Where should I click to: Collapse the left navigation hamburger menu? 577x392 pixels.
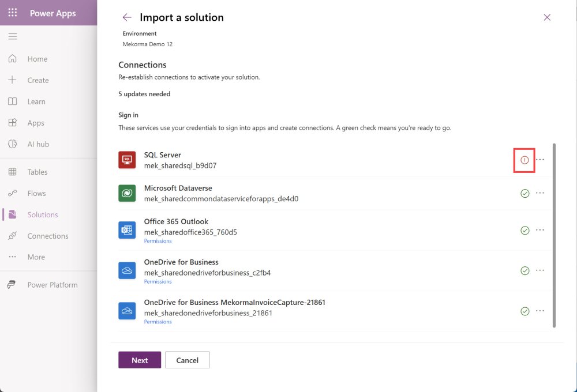[13, 36]
